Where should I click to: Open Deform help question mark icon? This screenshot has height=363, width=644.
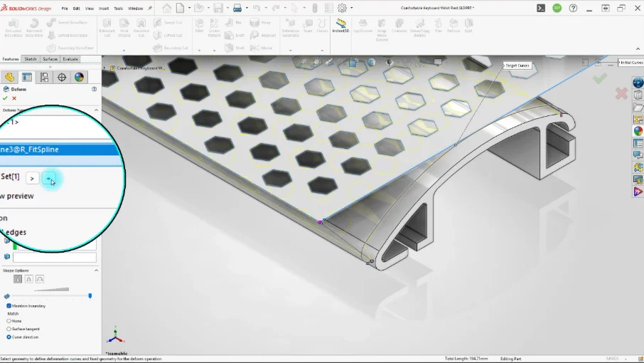(94, 89)
